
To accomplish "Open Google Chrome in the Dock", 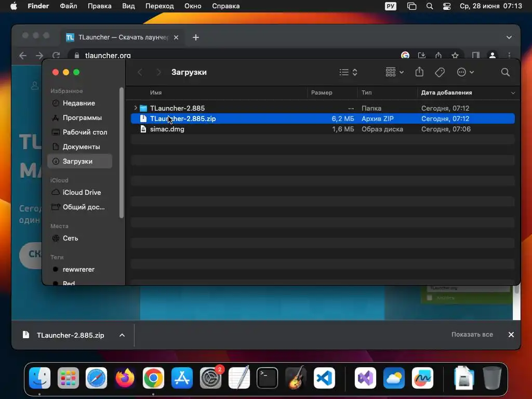I will pyautogui.click(x=153, y=378).
